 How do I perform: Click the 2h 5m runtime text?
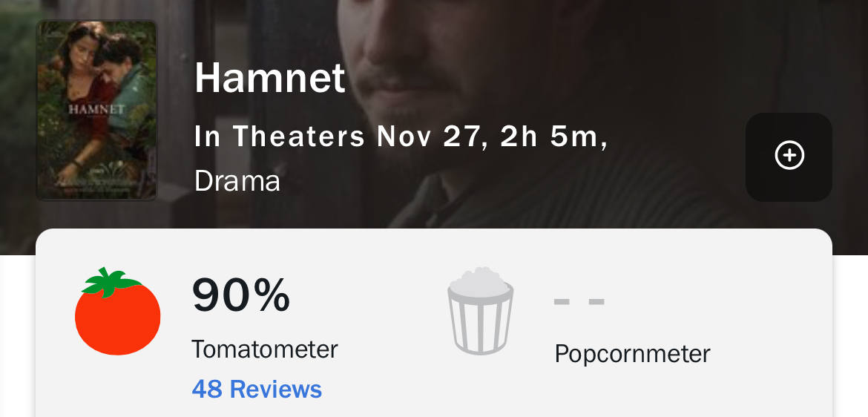click(549, 137)
